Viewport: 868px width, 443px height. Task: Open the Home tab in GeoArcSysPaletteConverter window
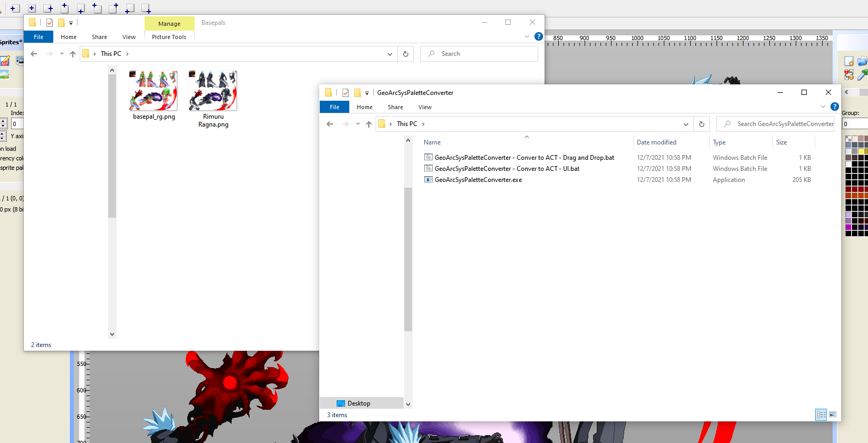(x=365, y=107)
